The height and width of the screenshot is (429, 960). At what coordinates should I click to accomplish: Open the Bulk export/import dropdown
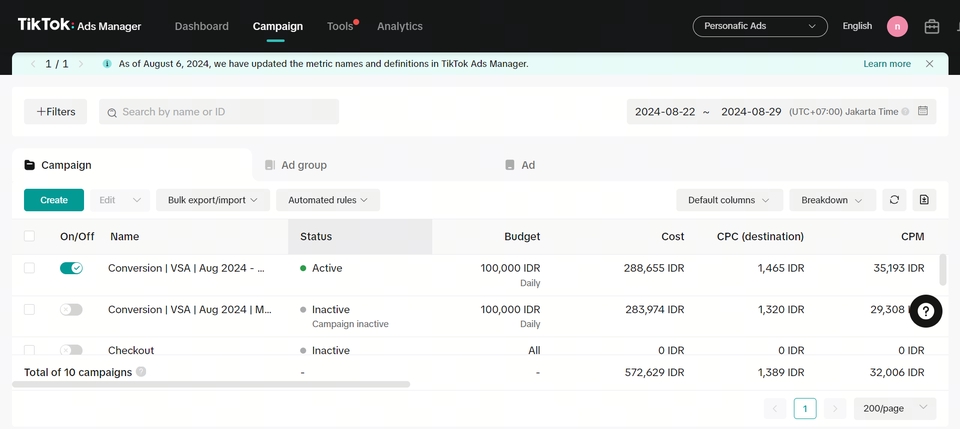click(213, 200)
